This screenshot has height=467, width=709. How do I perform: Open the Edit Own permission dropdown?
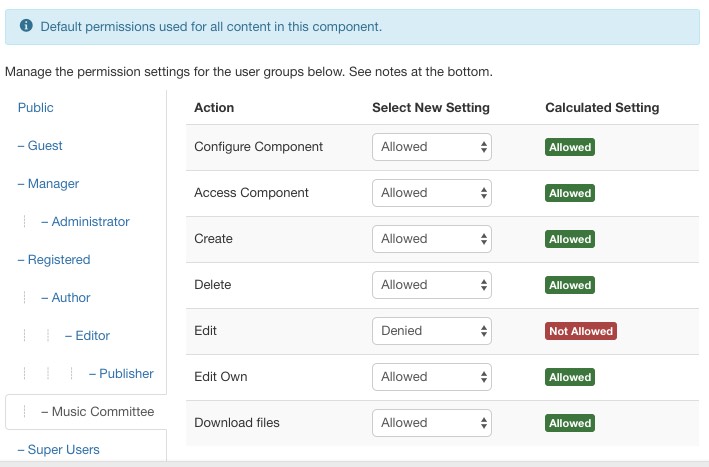point(432,377)
